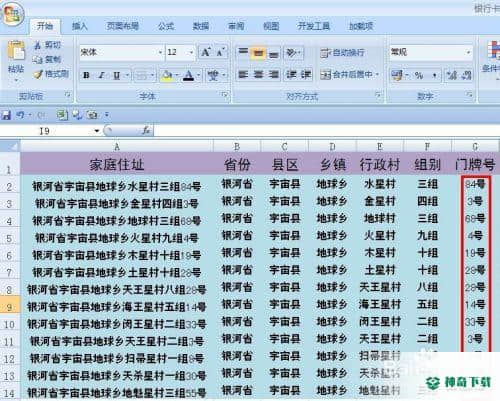Increase font size with the large A icon
The height and width of the screenshot is (401, 500).
point(205,52)
